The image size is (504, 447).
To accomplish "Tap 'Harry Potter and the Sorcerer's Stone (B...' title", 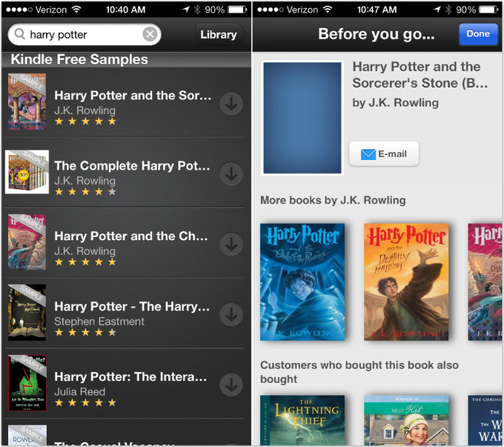I will click(420, 75).
